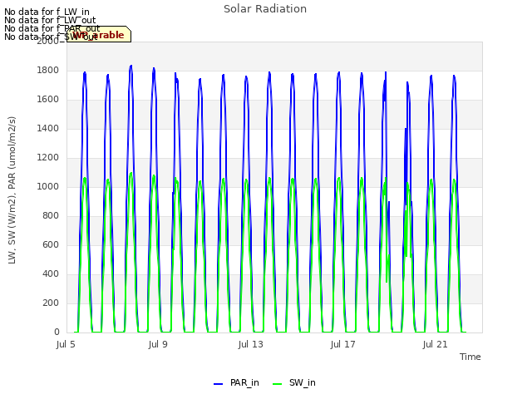Click the blue PAR_in legend line swatch
The image size is (532, 399).
point(218,384)
